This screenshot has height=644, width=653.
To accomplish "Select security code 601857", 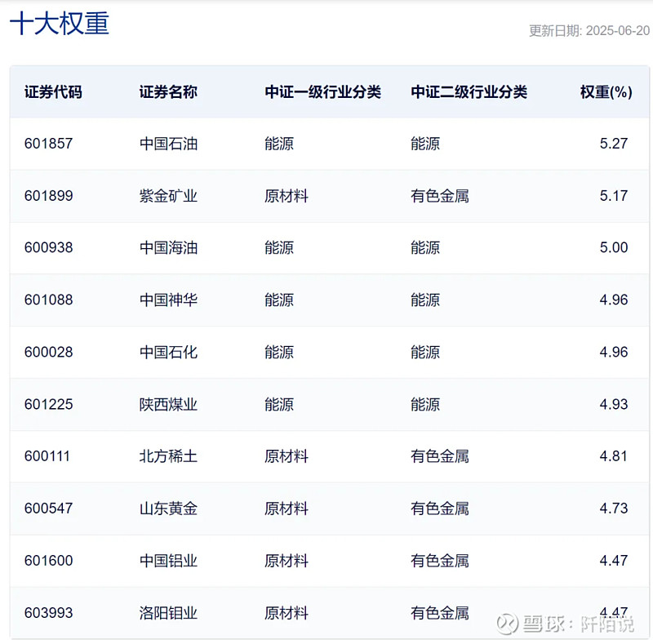I will [48, 144].
